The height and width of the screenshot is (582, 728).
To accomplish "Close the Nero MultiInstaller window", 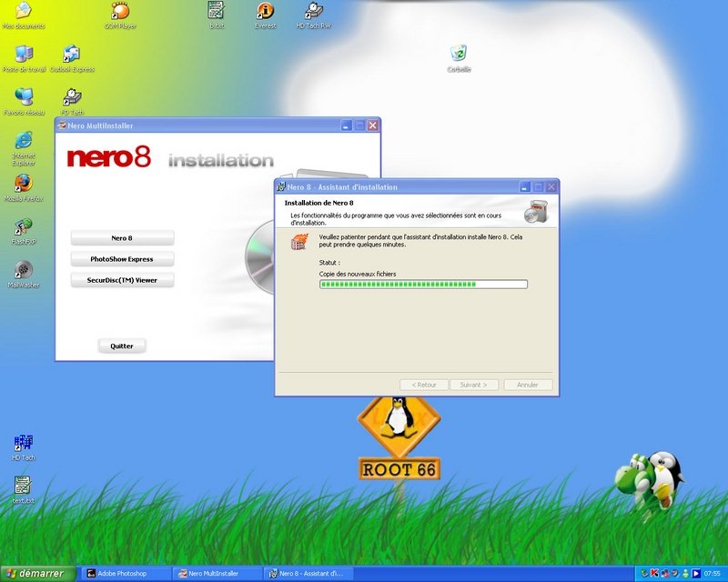I will click(x=373, y=125).
